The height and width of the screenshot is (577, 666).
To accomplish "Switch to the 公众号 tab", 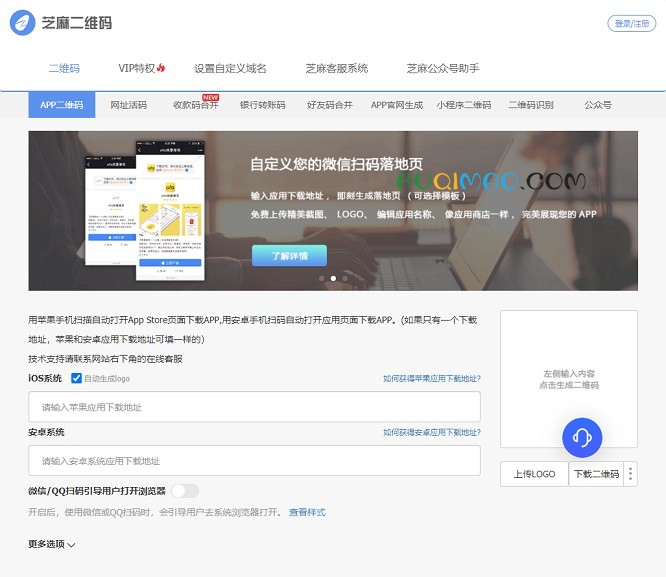I will click(x=598, y=105).
